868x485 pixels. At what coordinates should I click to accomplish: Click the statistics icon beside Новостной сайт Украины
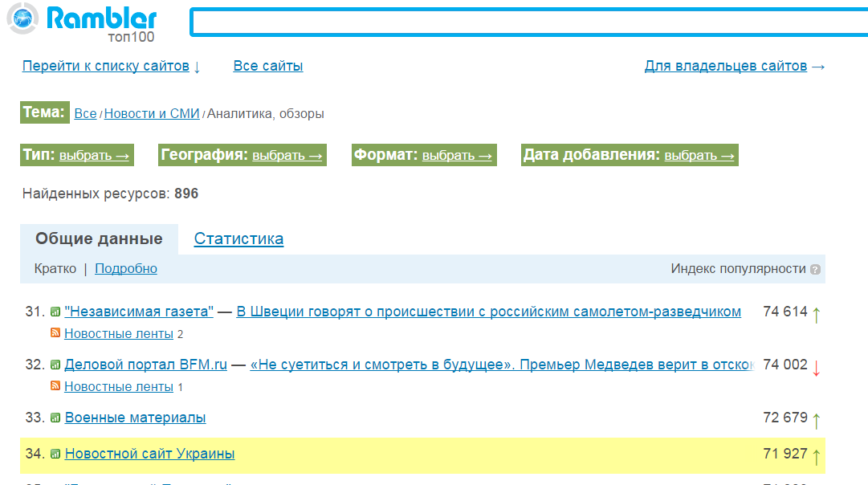tap(55, 454)
